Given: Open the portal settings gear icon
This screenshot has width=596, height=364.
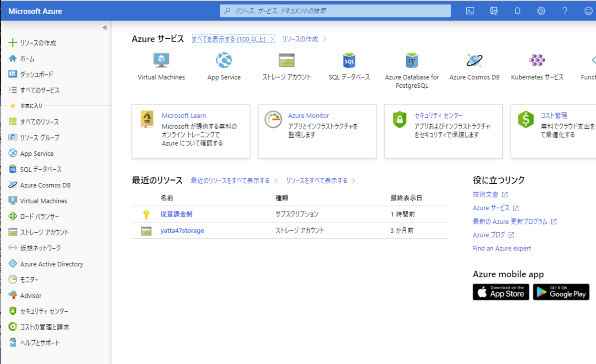Looking at the screenshot, I should (x=541, y=10).
